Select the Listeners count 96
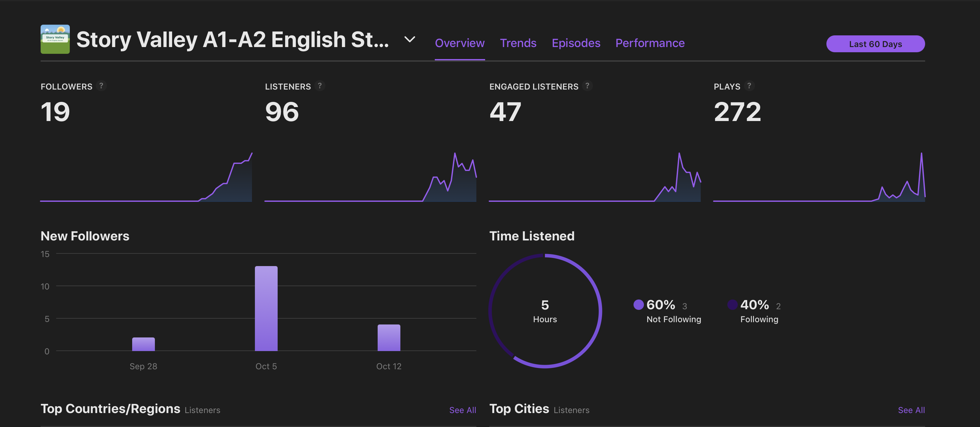This screenshot has width=980, height=427. pyautogui.click(x=282, y=112)
